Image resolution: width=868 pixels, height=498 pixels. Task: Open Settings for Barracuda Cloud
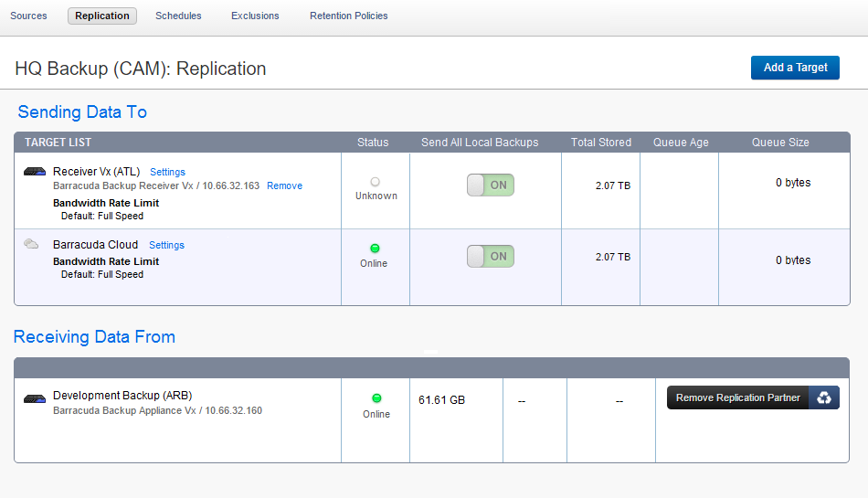166,245
